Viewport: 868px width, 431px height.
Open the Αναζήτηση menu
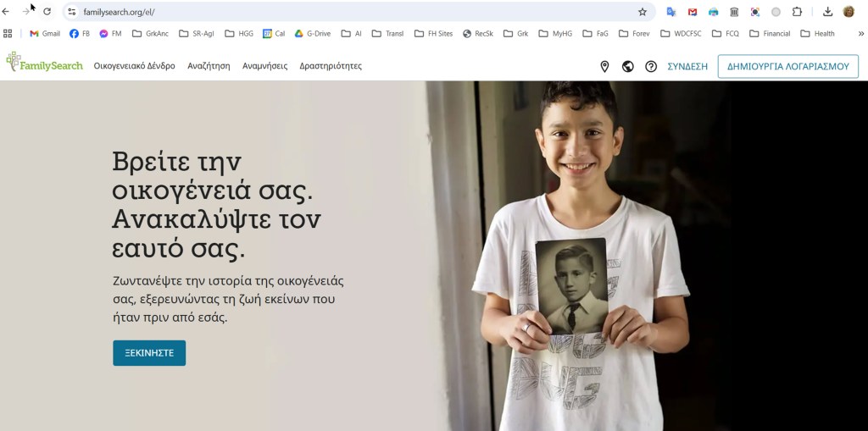click(209, 66)
